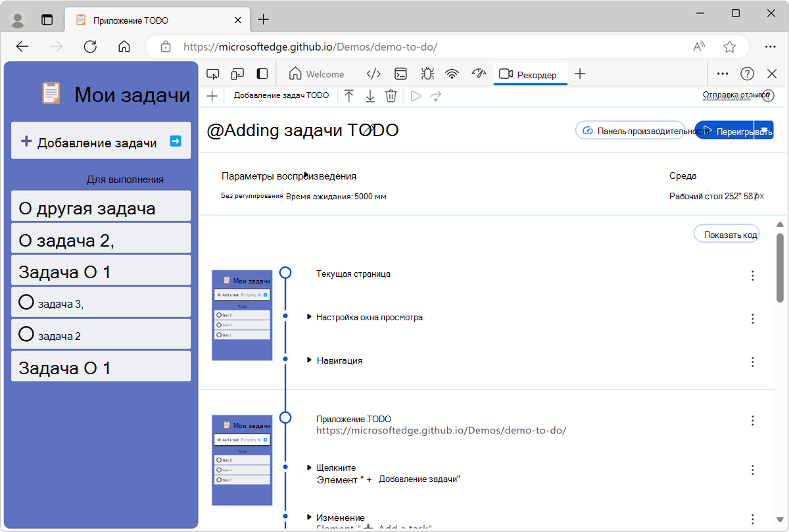
Task: Open the Переиграть dropdown arrow
Action: coord(765,130)
